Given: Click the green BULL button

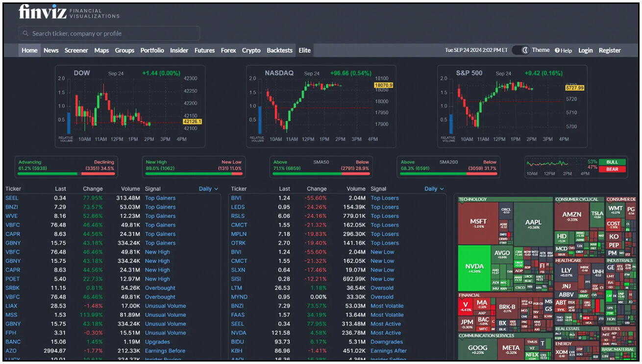Looking at the screenshot, I should 612,162.
